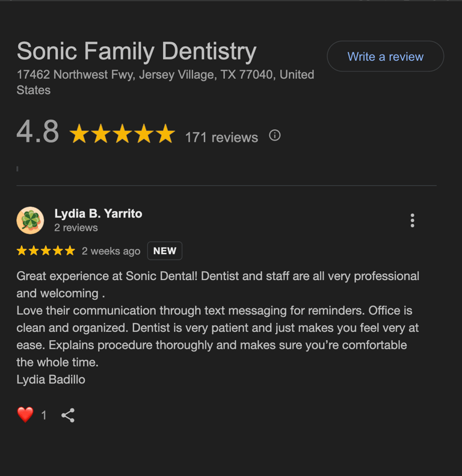Click the "2 weeks ago" timestamp
This screenshot has height=476, width=462.
pos(111,251)
